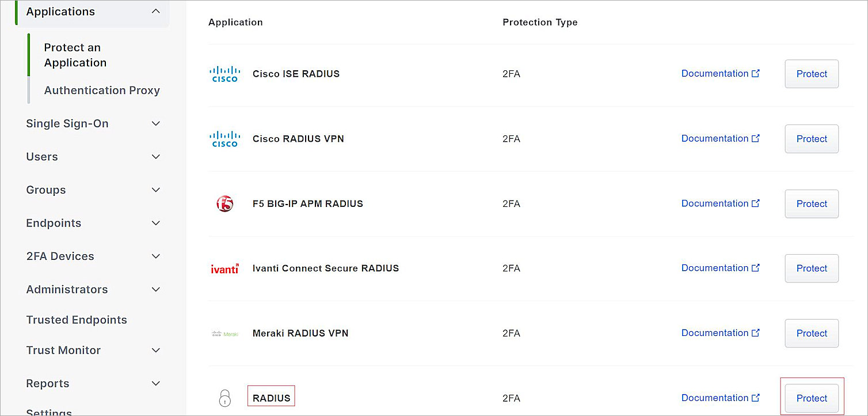
Task: Click the Cisco icon next to Cisco RADIUS VPN
Action: pos(225,139)
